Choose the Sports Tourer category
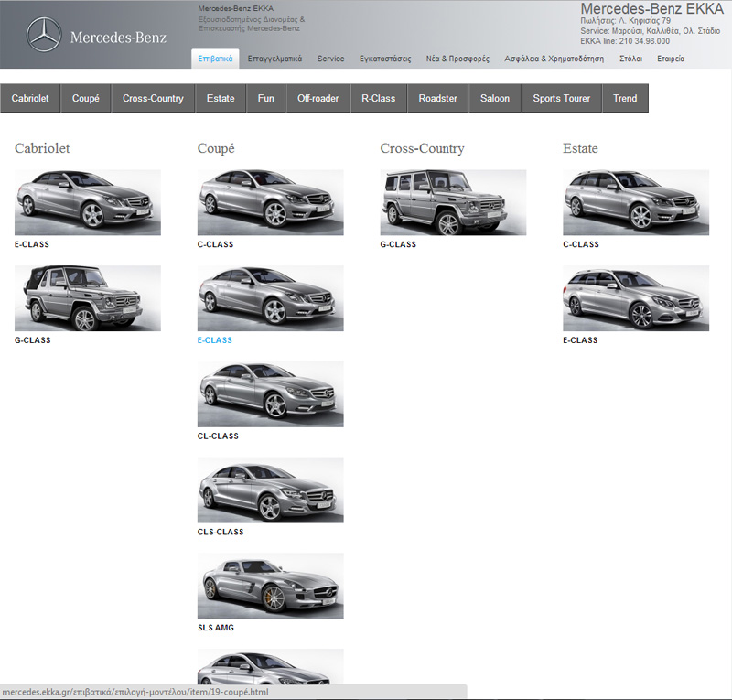The height and width of the screenshot is (700, 732). point(562,99)
